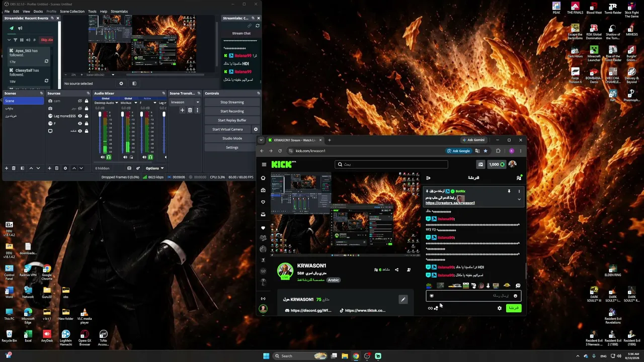Open Audio Mixer advanced audio properties gear

(138, 168)
